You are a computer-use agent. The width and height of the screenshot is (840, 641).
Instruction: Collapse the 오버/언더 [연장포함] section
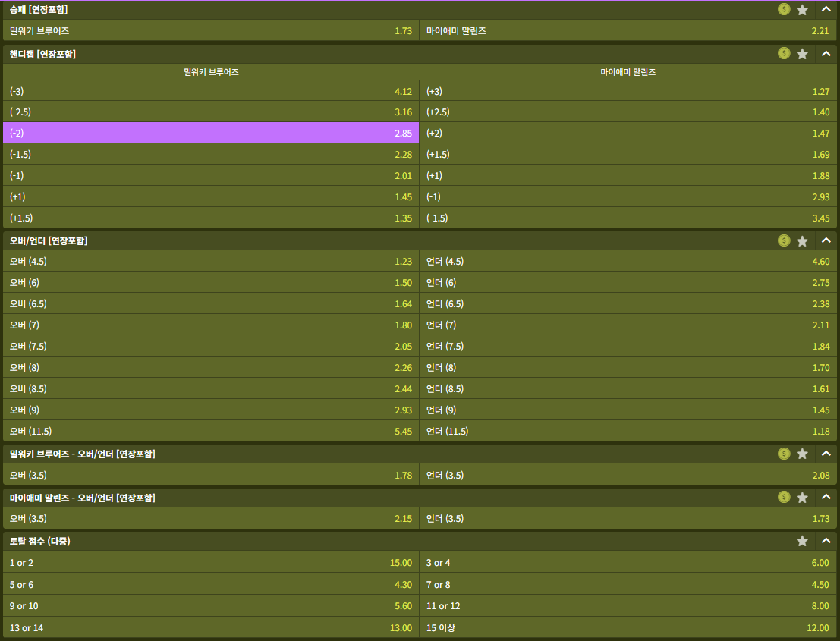(x=826, y=240)
